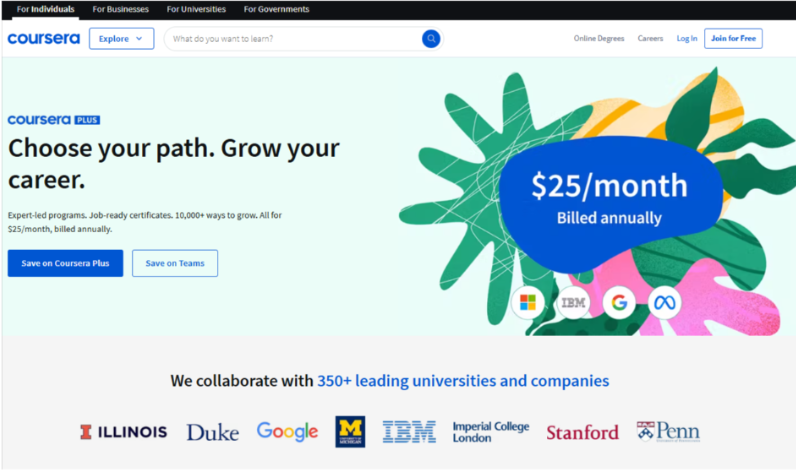Open the Online Degrees link
Screen dimensions: 796x476
[599, 39]
